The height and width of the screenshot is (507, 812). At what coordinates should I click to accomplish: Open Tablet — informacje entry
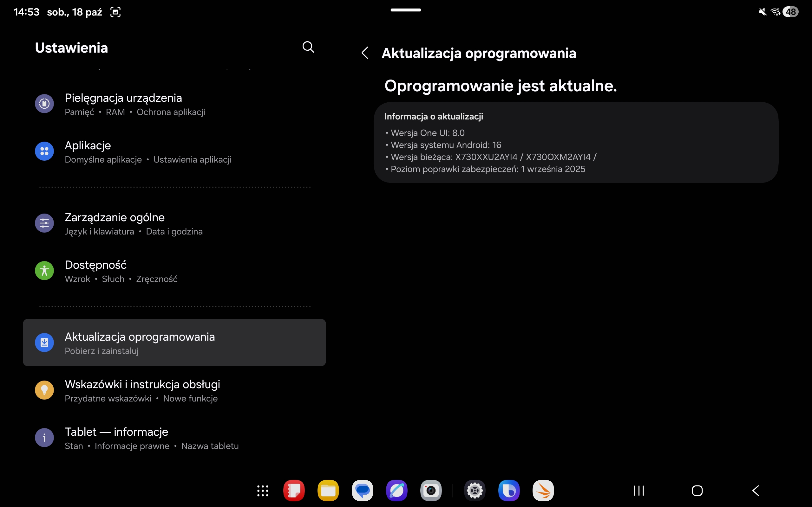174,438
